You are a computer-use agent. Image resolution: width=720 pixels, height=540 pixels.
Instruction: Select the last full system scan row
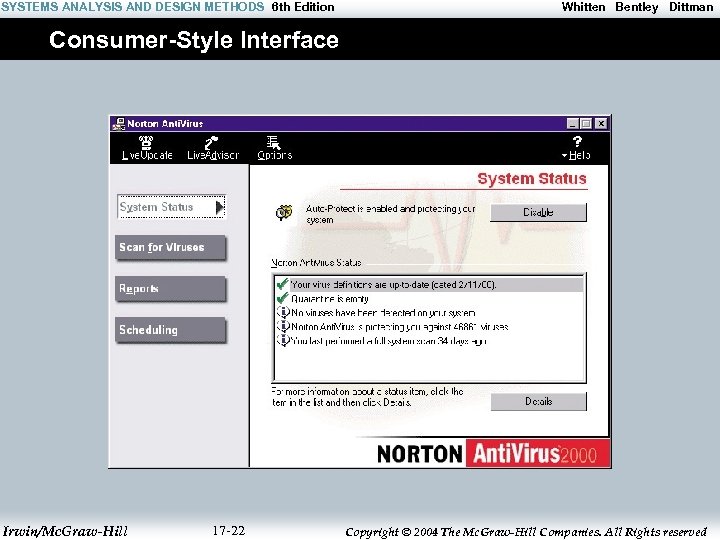point(429,341)
